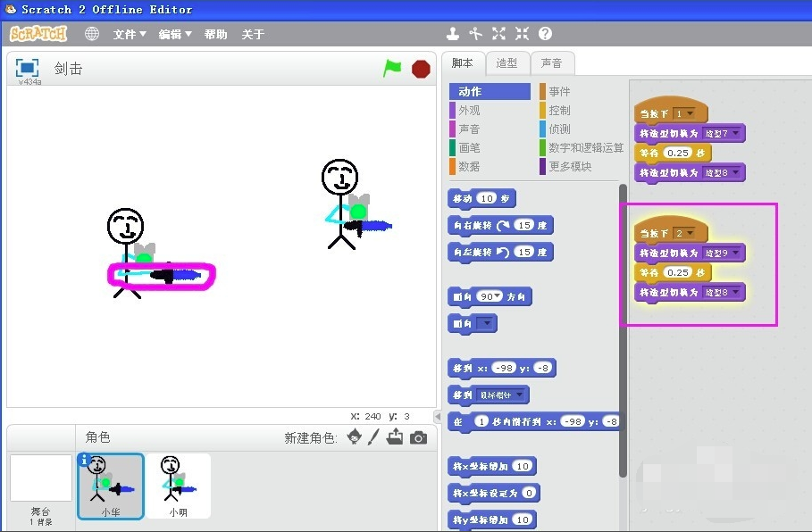The image size is (812, 532).
Task: Open the 造型9 costume dropdown
Action: 723,254
